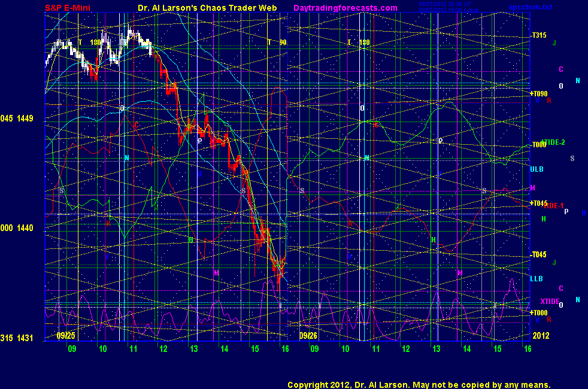
Task: Click the -T045 level label
Action: tap(538, 254)
